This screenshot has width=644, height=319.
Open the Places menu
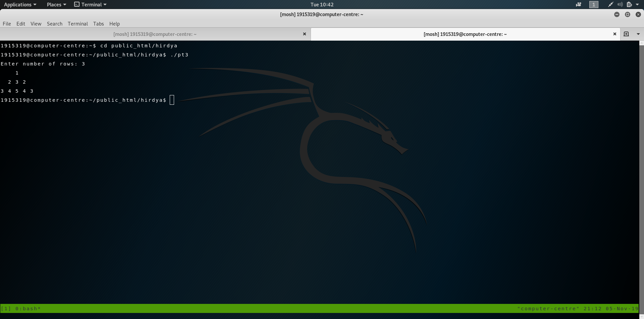click(56, 4)
